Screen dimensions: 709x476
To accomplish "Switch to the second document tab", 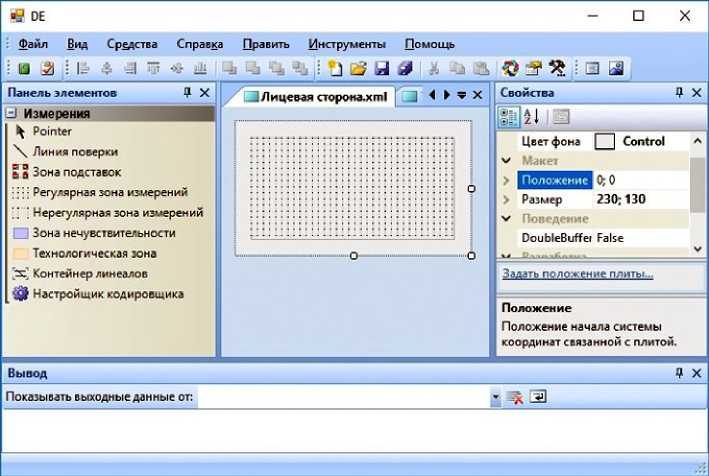I will (x=410, y=96).
